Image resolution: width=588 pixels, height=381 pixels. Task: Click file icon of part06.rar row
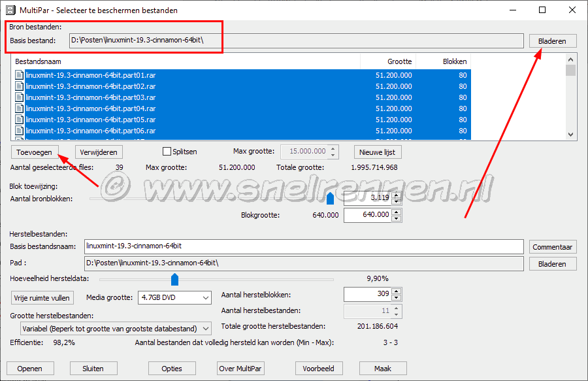click(19, 131)
